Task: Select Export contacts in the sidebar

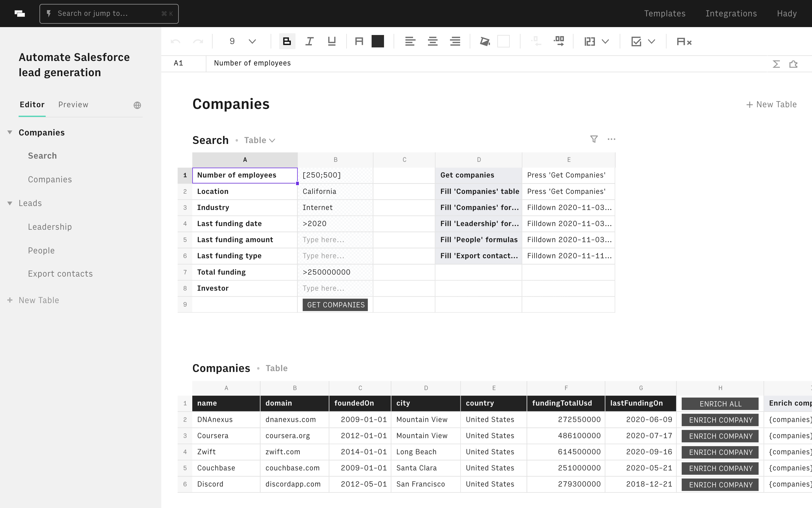Action: coord(60,274)
